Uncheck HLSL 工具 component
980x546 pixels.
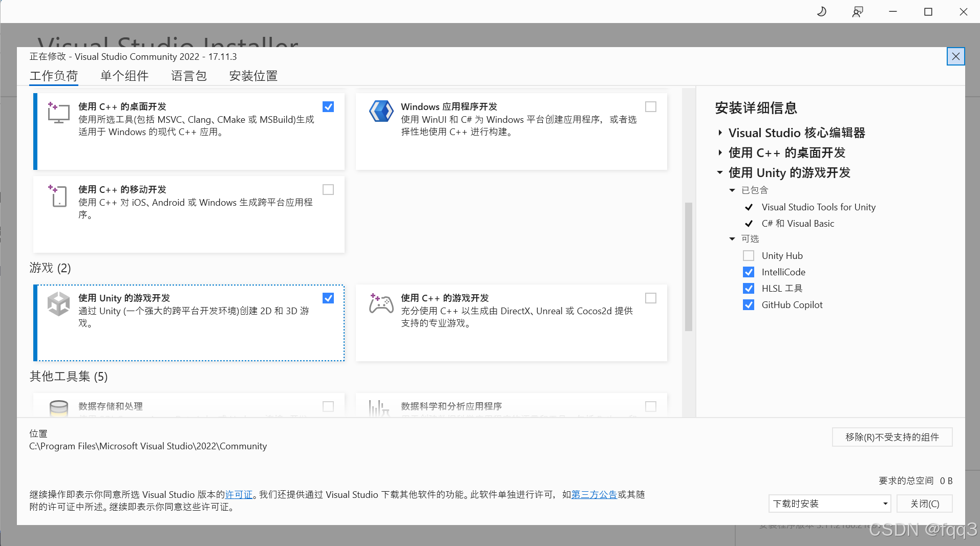coord(749,288)
